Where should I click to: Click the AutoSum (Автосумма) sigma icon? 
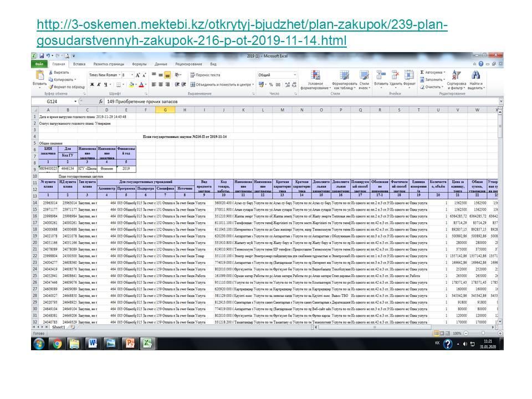tap(422, 72)
